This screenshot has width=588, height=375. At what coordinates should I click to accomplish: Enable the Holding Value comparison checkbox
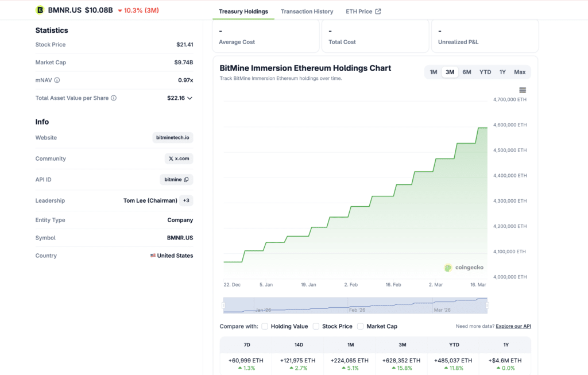click(x=264, y=326)
